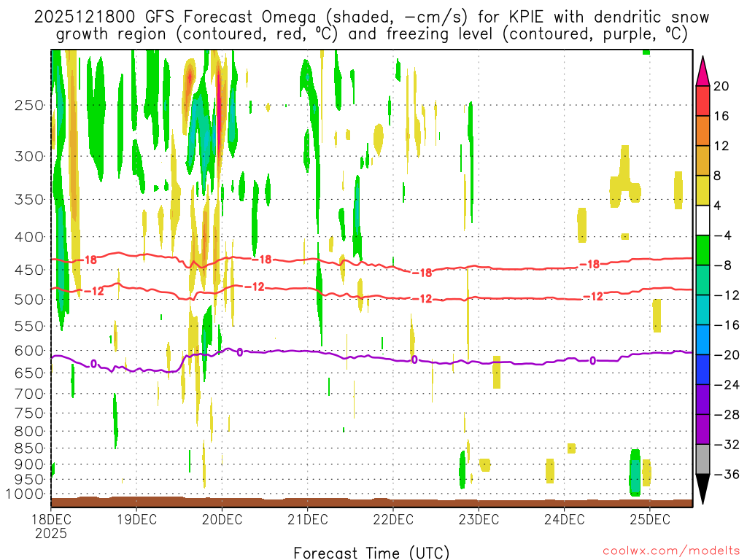Select the cyan -12-to--16 colorbar swatch
Screen dimensions: 747x560
[x=703, y=310]
